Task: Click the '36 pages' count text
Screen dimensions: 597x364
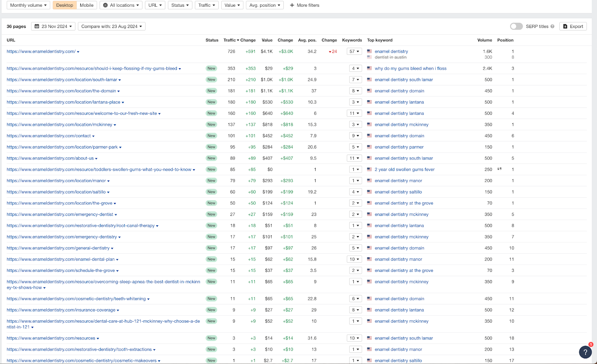Action: tap(16, 26)
